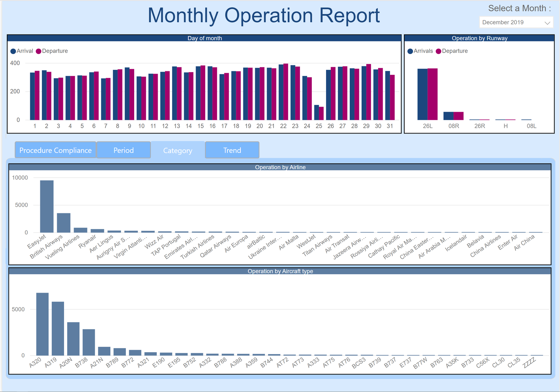
Task: Select the Period button
Action: point(124,150)
